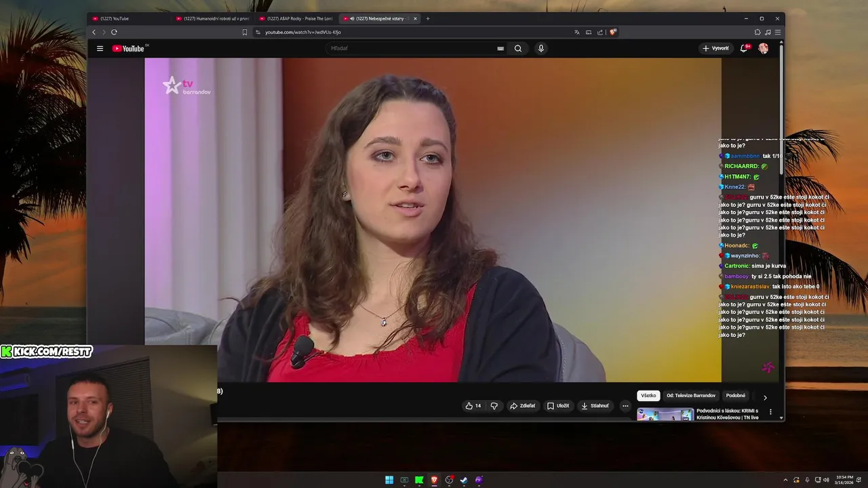Viewport: 868px width, 488px height.
Task: Open the Podvodníci s láskou video thumbnail
Action: tap(665, 414)
